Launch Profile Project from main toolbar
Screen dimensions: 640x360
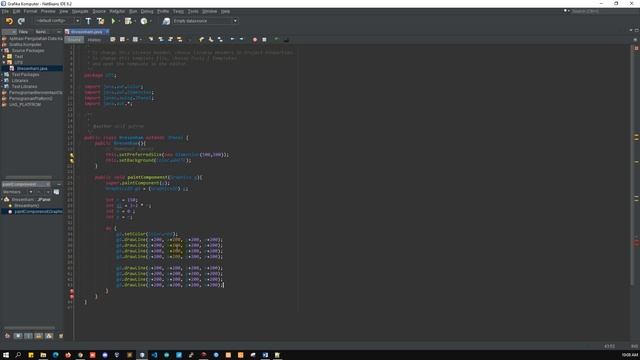point(144,21)
